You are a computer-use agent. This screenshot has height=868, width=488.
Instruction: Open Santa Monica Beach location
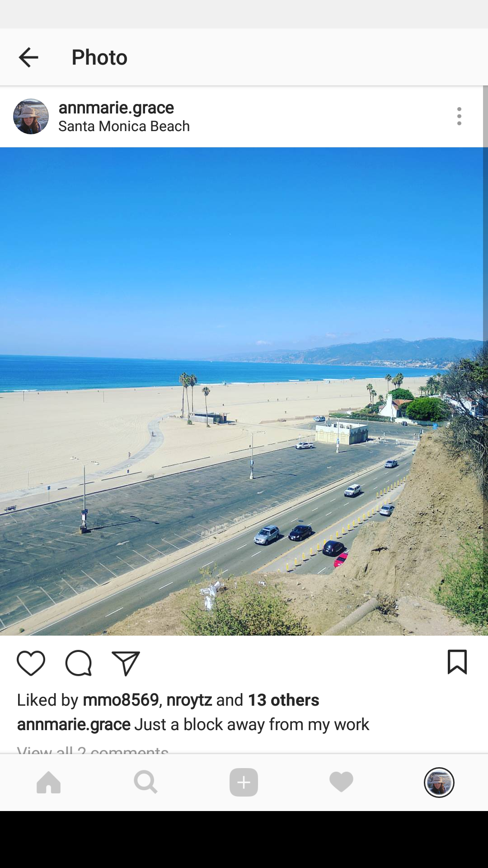coord(124,126)
